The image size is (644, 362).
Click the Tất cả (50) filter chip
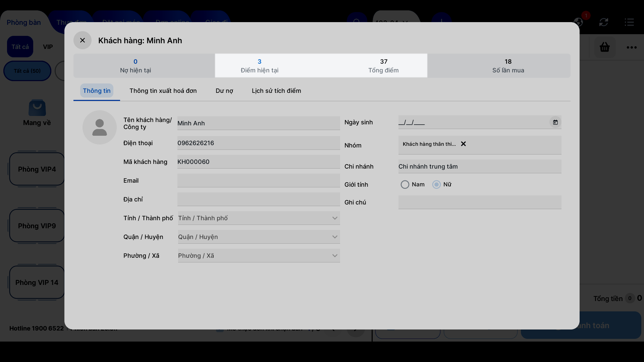pyautogui.click(x=27, y=71)
